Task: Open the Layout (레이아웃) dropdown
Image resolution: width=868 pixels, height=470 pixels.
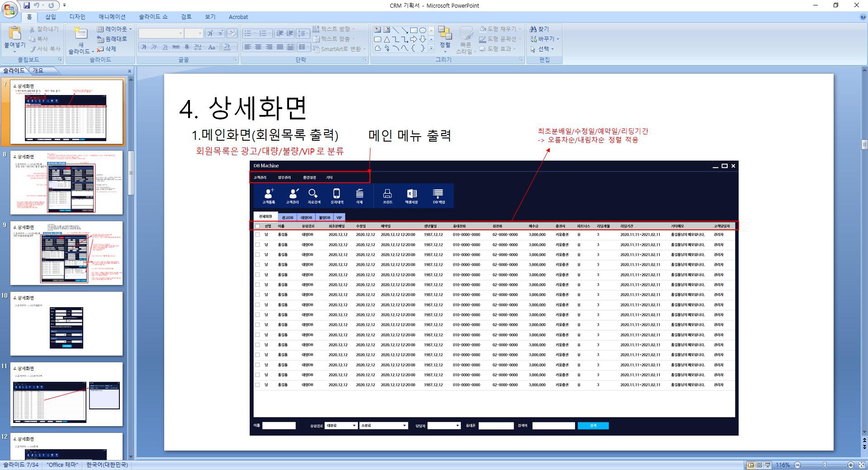Action: [114, 29]
